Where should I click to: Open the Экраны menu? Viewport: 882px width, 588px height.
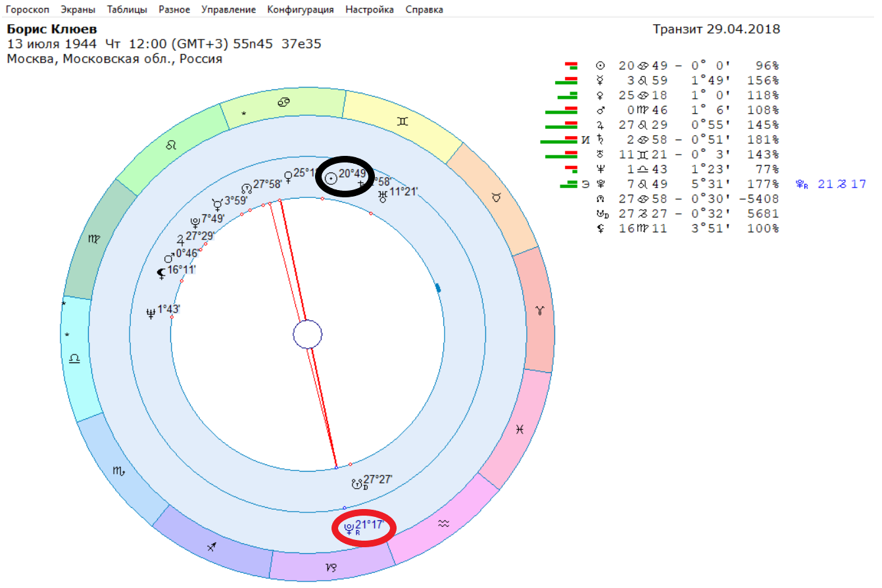[x=78, y=10]
